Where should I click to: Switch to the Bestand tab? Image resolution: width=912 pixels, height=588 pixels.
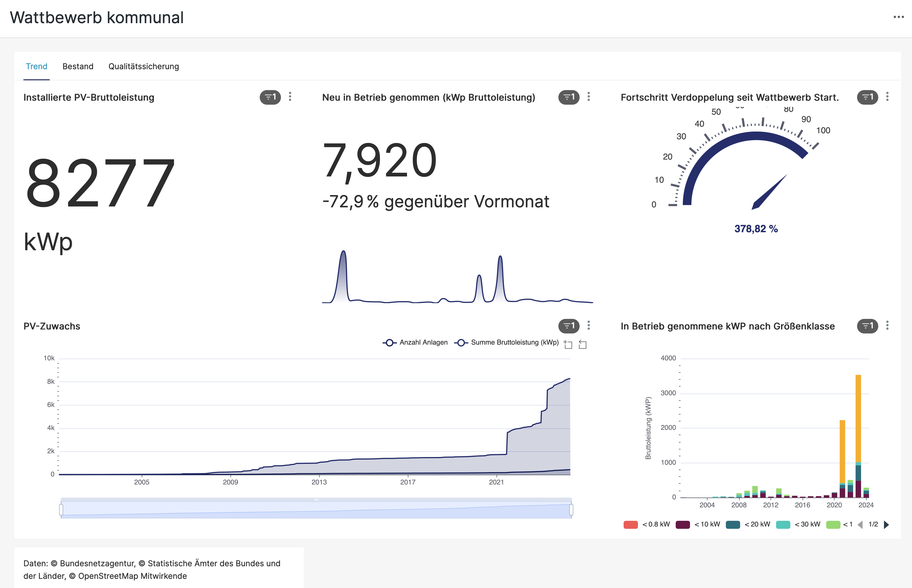coord(78,66)
